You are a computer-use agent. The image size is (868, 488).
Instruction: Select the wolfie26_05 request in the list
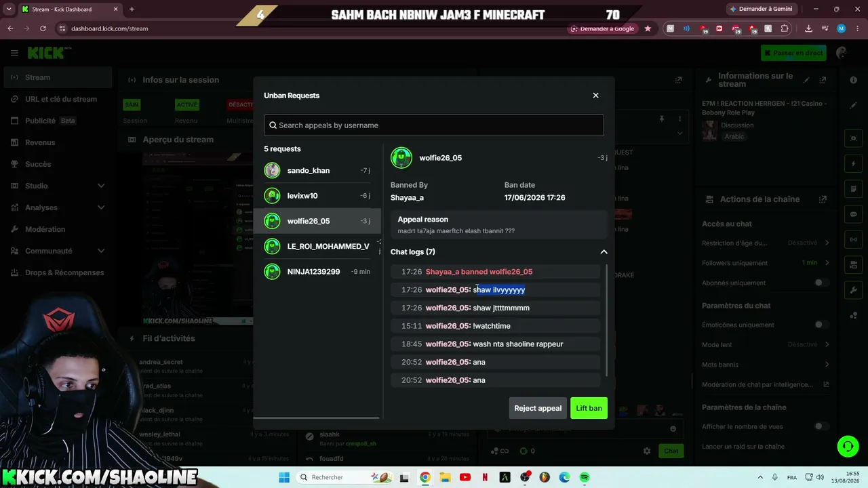pos(317,221)
